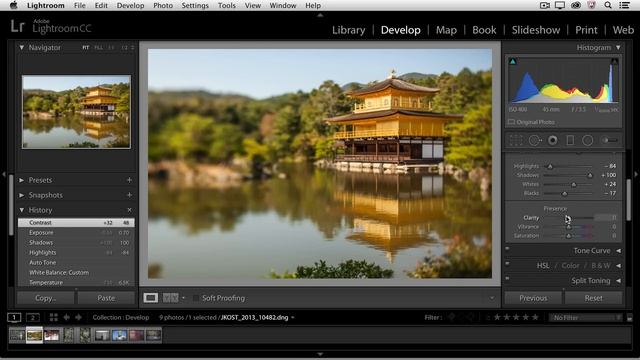This screenshot has width=640, height=360.
Task: Select the Crop Overlay tool
Action: 516,140
